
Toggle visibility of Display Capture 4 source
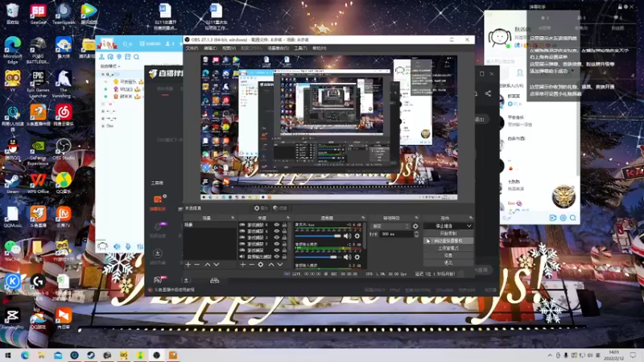277,231
